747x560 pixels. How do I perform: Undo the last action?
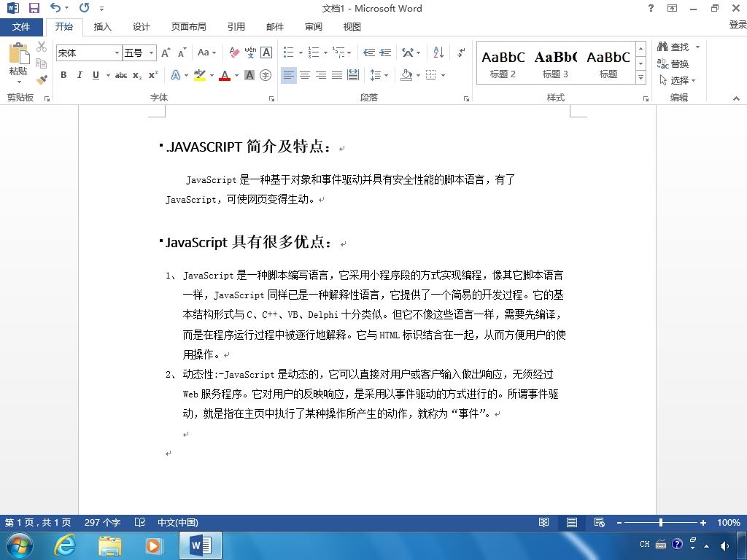pyautogui.click(x=55, y=7)
